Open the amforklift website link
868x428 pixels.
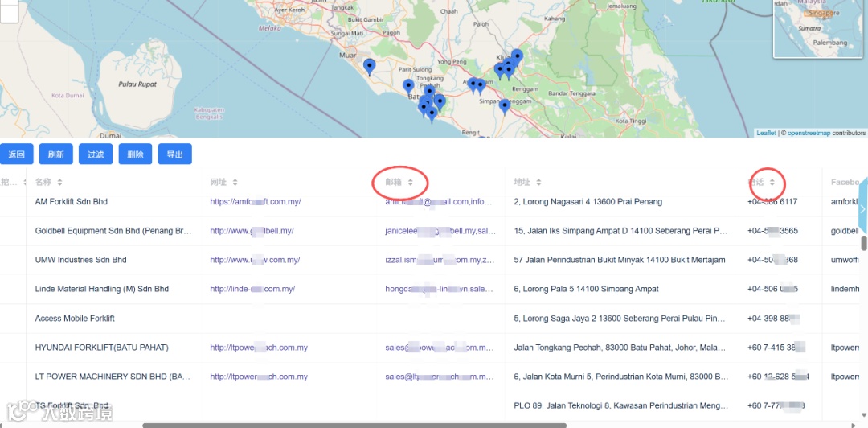256,202
